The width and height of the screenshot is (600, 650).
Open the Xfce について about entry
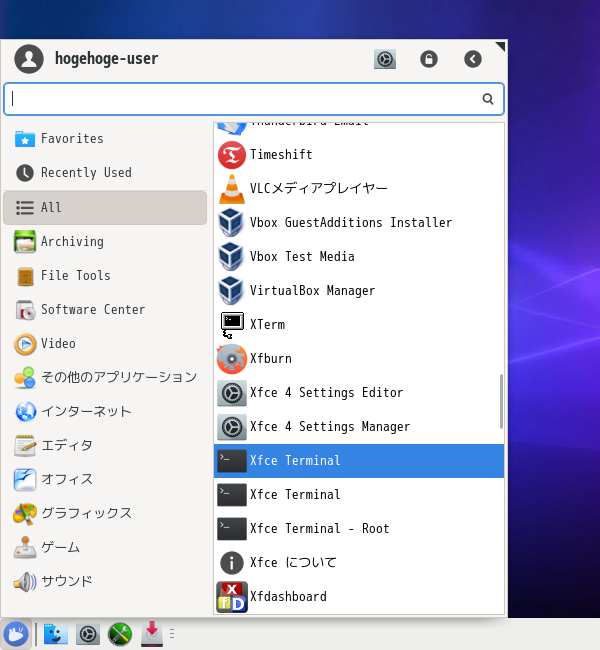pos(359,563)
